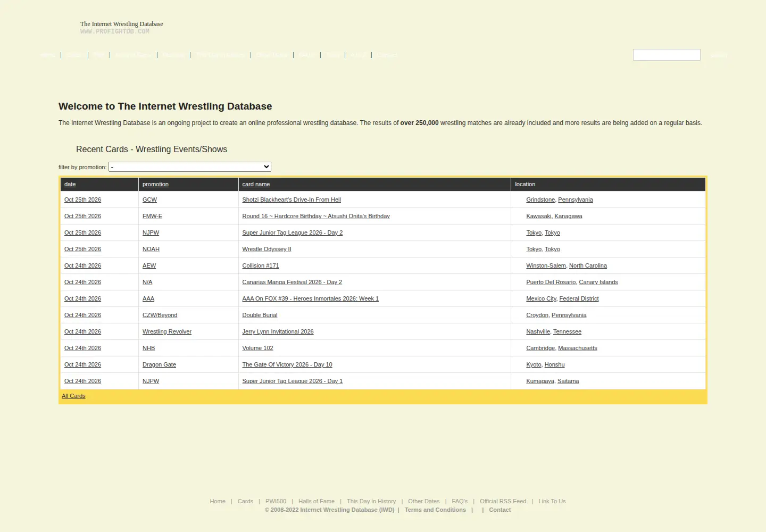Open Round 16 Hardcore Birthday card

pyautogui.click(x=316, y=216)
